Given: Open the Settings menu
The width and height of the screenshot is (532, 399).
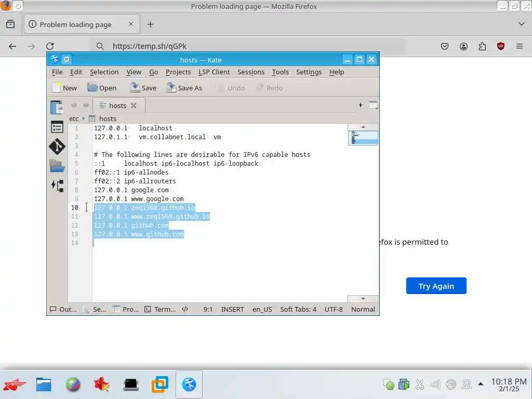Looking at the screenshot, I should click(x=309, y=72).
